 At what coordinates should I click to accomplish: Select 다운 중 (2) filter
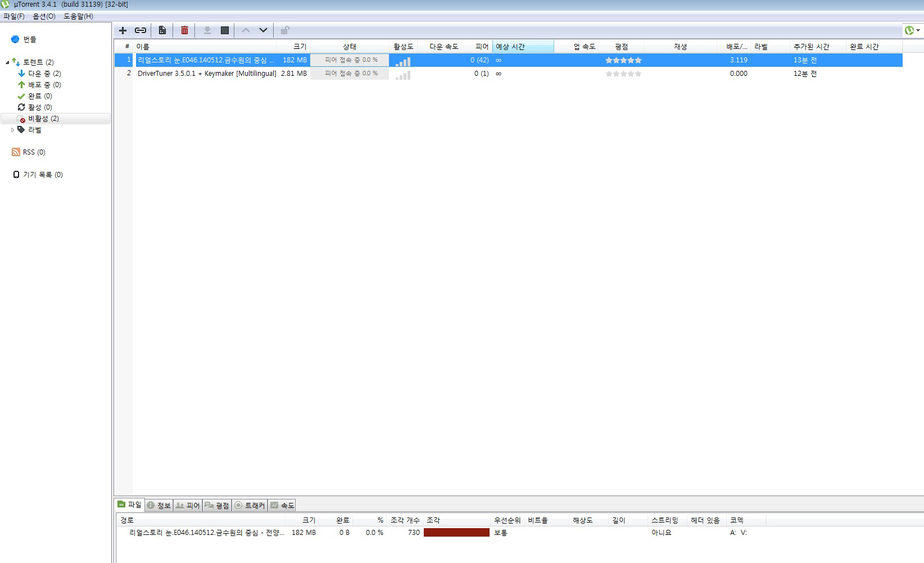pyautogui.click(x=44, y=74)
